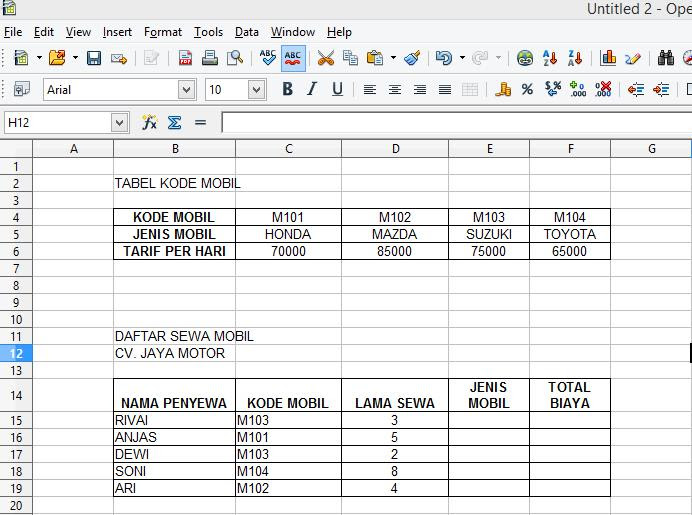Open the File menu
The width and height of the screenshot is (692, 515).
[x=13, y=32]
